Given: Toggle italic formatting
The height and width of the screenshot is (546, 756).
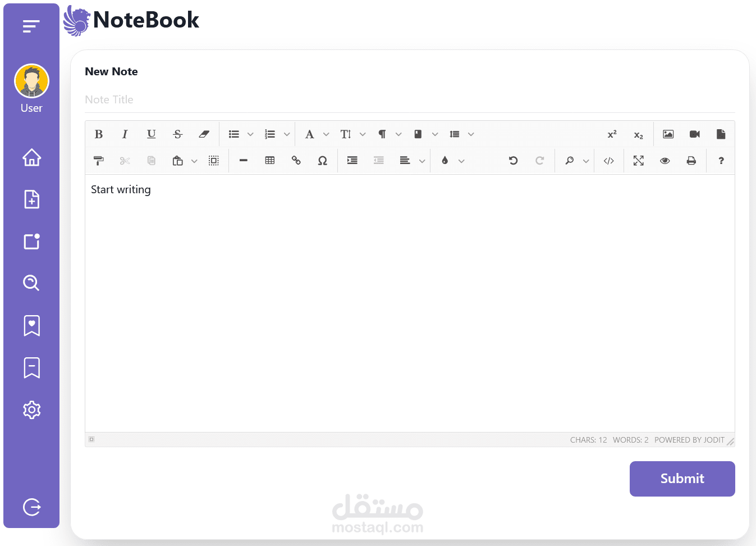Looking at the screenshot, I should click(125, 134).
